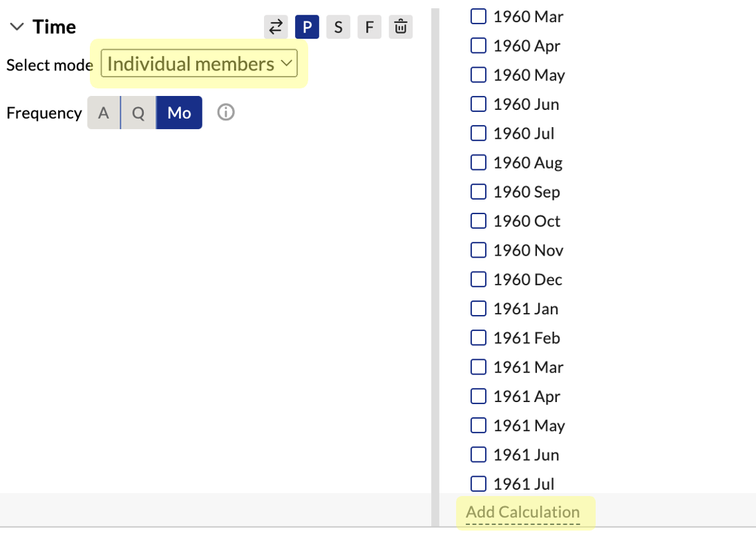Open the frequency info icon
The width and height of the screenshot is (756, 543).
pos(226,113)
